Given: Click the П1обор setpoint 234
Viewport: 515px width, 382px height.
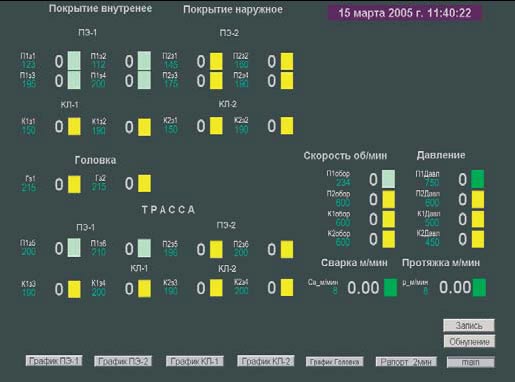Looking at the screenshot, I should pos(343,182).
